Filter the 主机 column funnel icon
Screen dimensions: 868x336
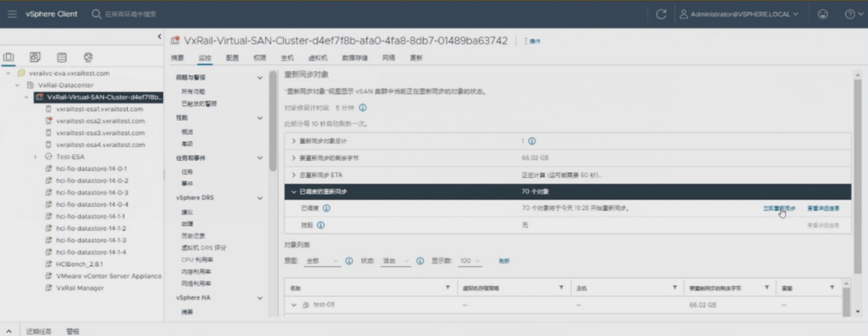point(675,288)
